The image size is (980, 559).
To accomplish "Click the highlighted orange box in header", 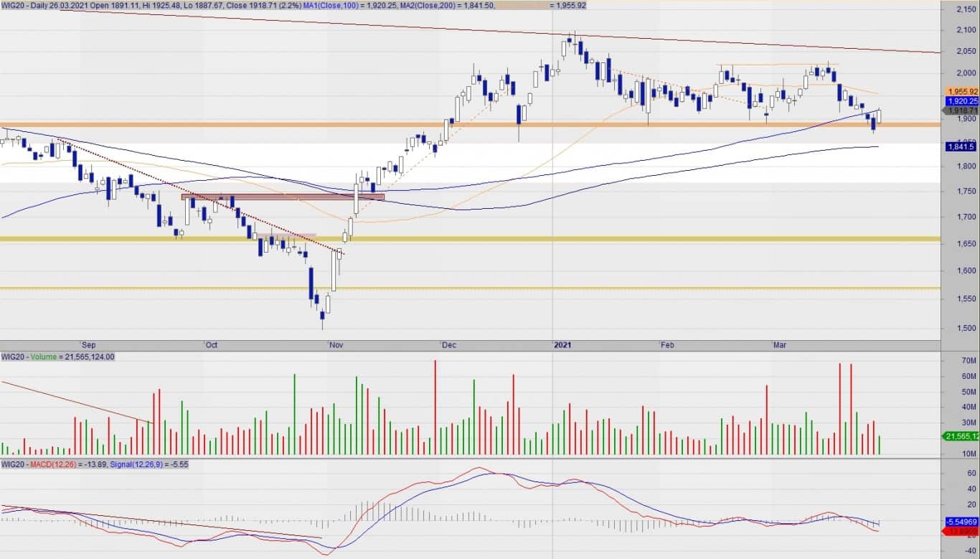I will point(522,5).
